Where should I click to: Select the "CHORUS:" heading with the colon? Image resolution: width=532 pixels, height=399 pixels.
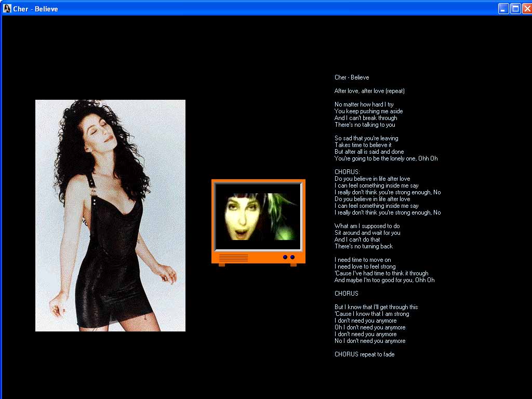tap(347, 172)
